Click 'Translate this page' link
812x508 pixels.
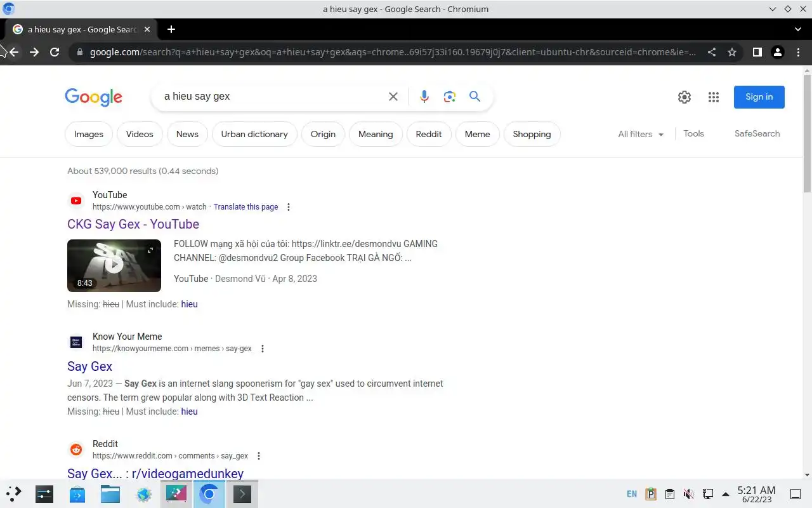point(246,207)
